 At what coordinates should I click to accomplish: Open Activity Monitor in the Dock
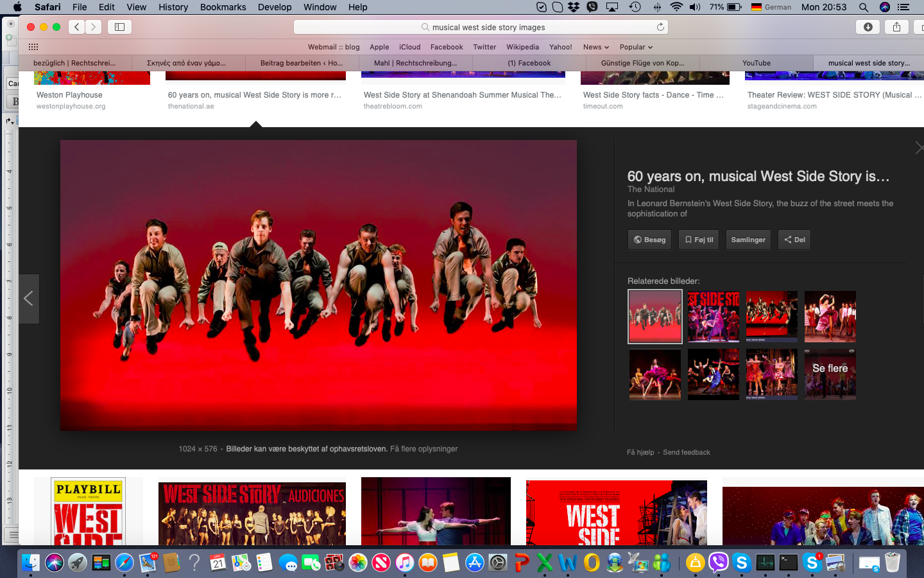[766, 563]
